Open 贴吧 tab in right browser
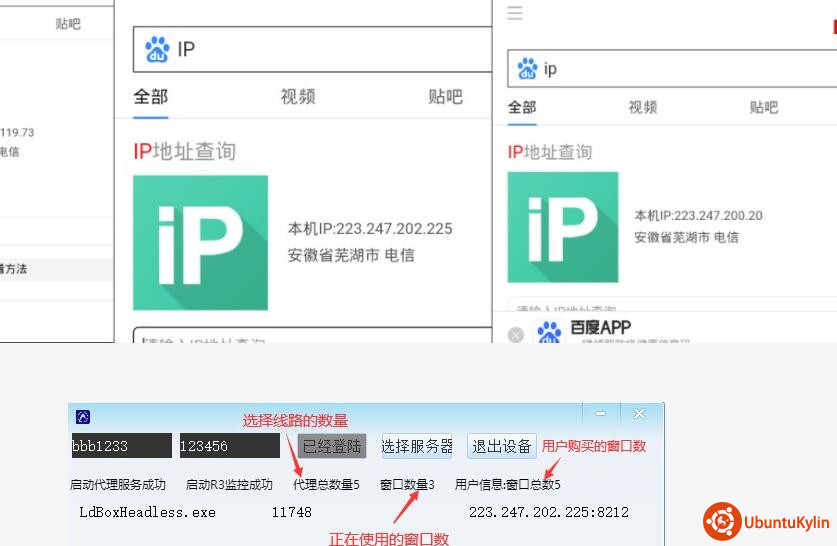 (x=763, y=107)
